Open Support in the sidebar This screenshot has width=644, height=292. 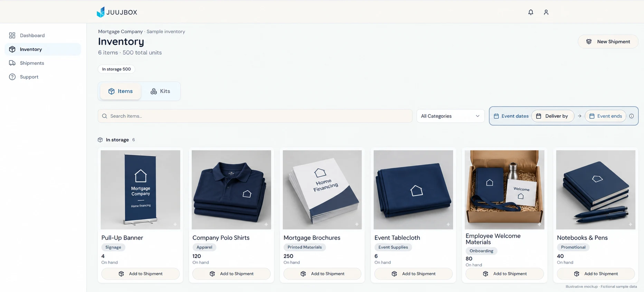(43, 77)
